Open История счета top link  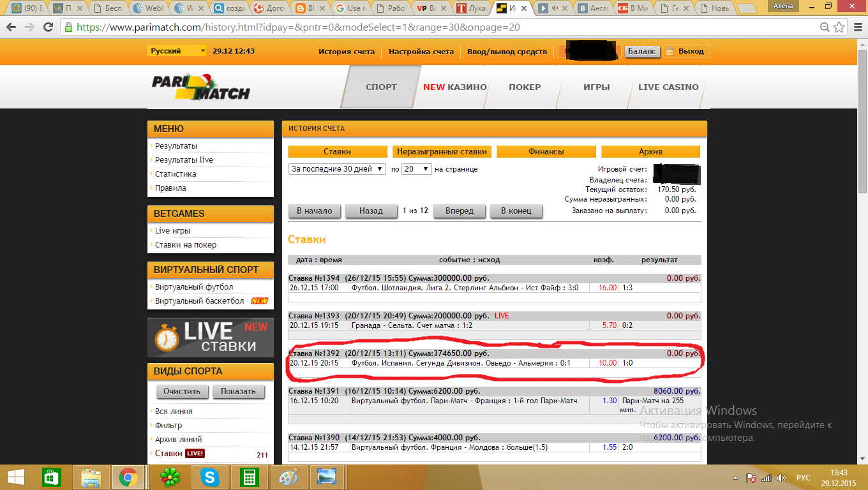coord(347,52)
